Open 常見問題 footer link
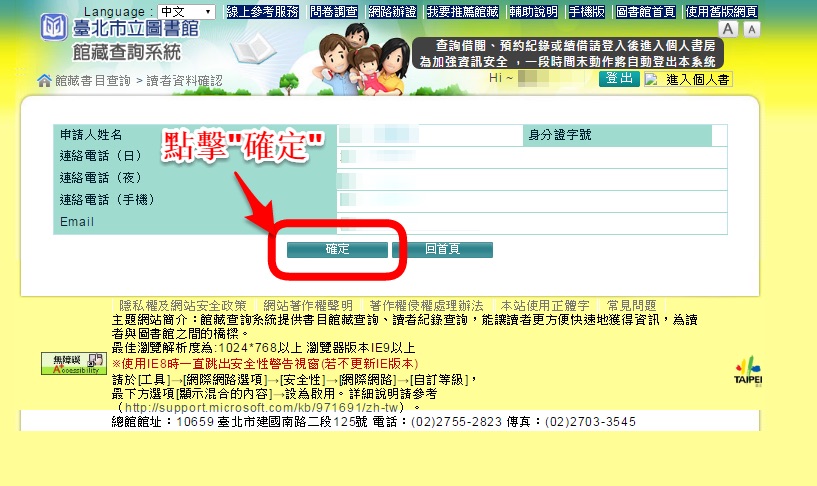 [x=632, y=305]
